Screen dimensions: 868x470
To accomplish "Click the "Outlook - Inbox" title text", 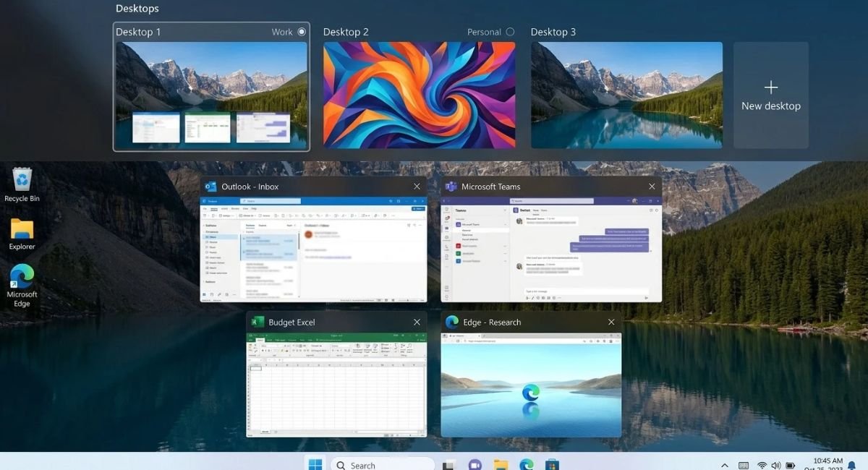I will click(x=250, y=187).
